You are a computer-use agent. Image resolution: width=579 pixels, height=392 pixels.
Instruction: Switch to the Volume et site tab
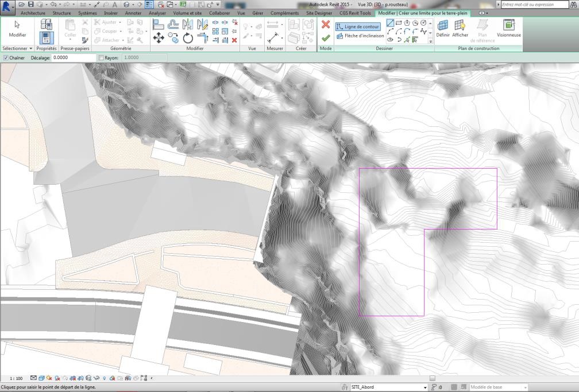click(188, 13)
